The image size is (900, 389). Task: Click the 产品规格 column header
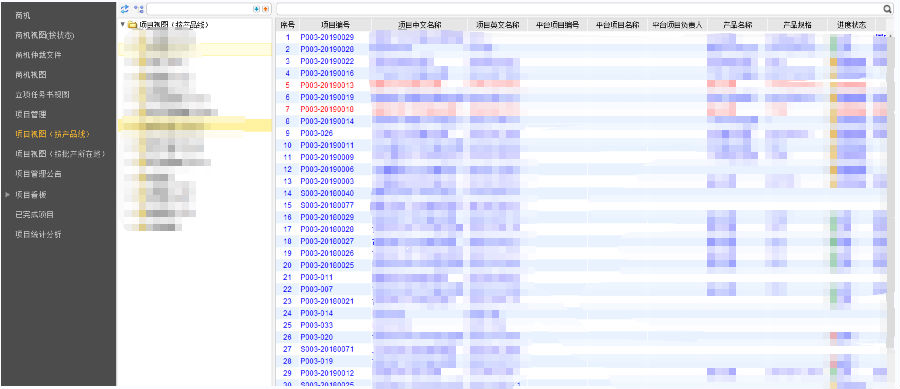pos(797,25)
